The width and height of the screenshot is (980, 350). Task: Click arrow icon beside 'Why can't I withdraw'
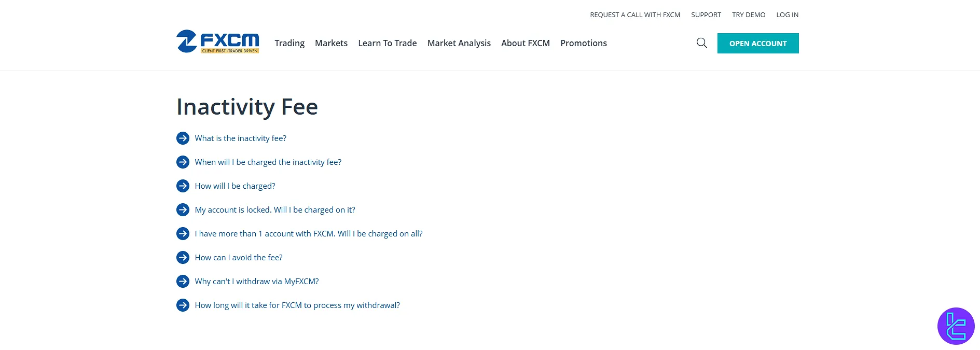tap(183, 282)
